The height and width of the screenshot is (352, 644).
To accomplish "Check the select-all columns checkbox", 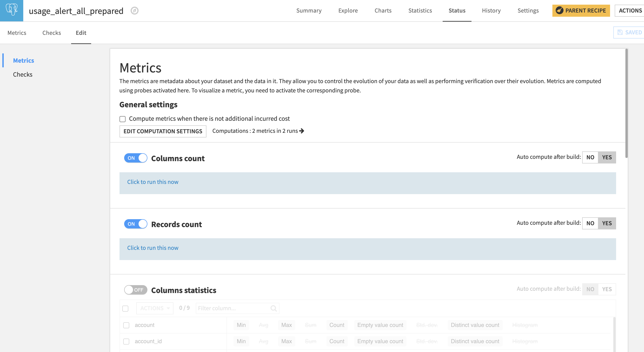I will [x=126, y=309].
